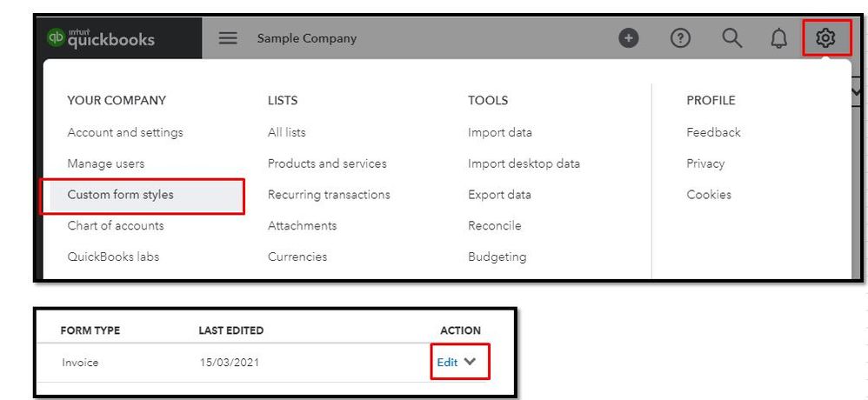Click the plus create-new icon
Screen dimensions: 868x400
pyautogui.click(x=629, y=38)
